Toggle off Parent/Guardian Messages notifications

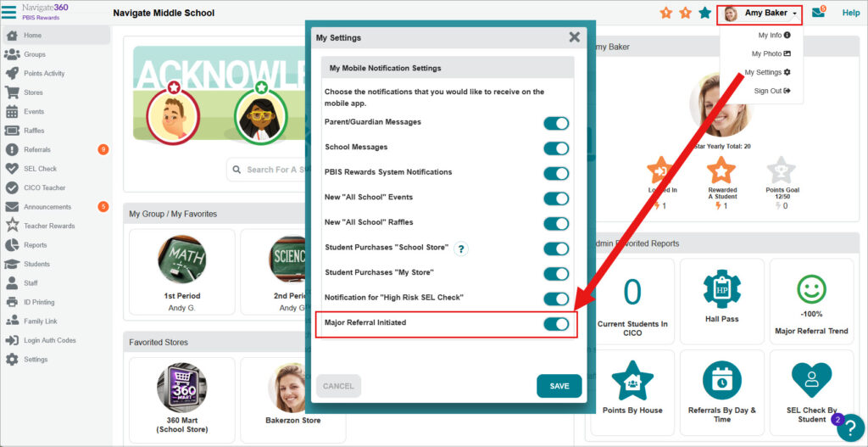(x=556, y=123)
